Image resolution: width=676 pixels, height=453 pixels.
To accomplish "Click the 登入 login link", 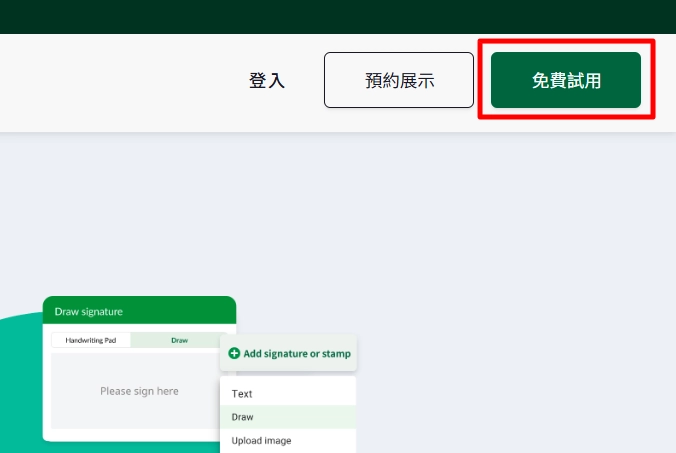I will pos(267,81).
